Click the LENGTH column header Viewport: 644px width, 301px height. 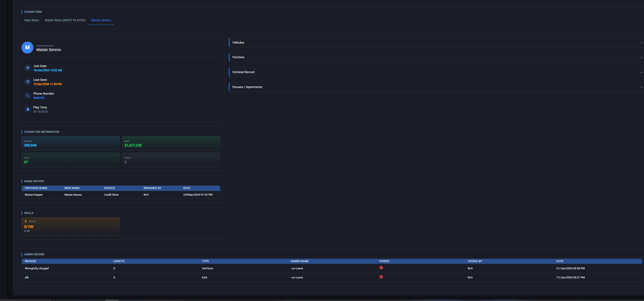click(x=119, y=261)
